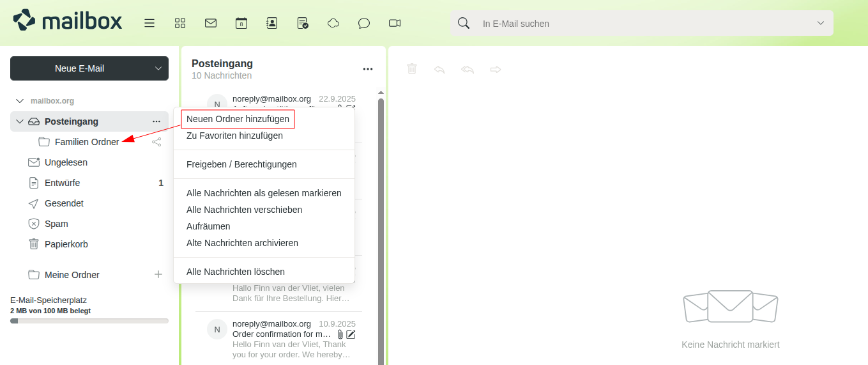Screen dimensions: 868x365
Task: Open the video conference icon
Action: tap(395, 23)
